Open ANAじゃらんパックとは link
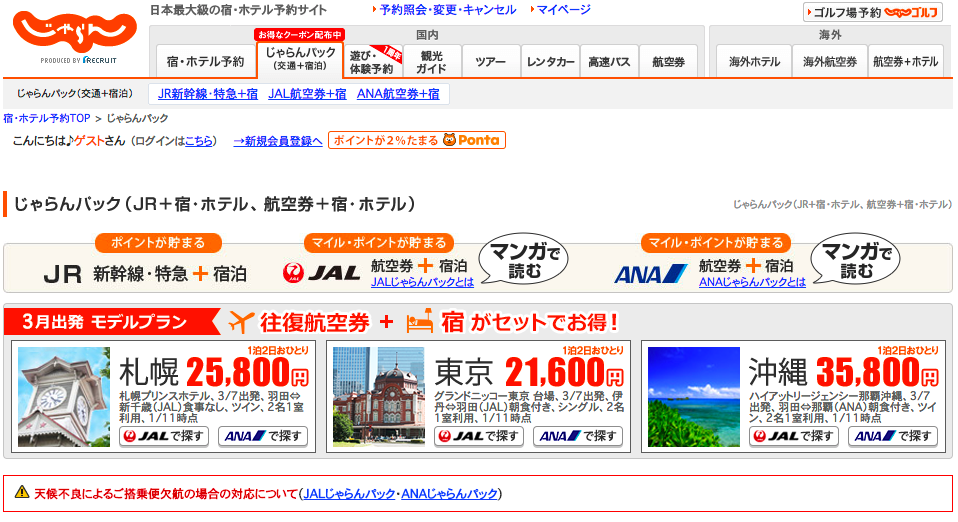This screenshot has height=522, width=958. (752, 282)
